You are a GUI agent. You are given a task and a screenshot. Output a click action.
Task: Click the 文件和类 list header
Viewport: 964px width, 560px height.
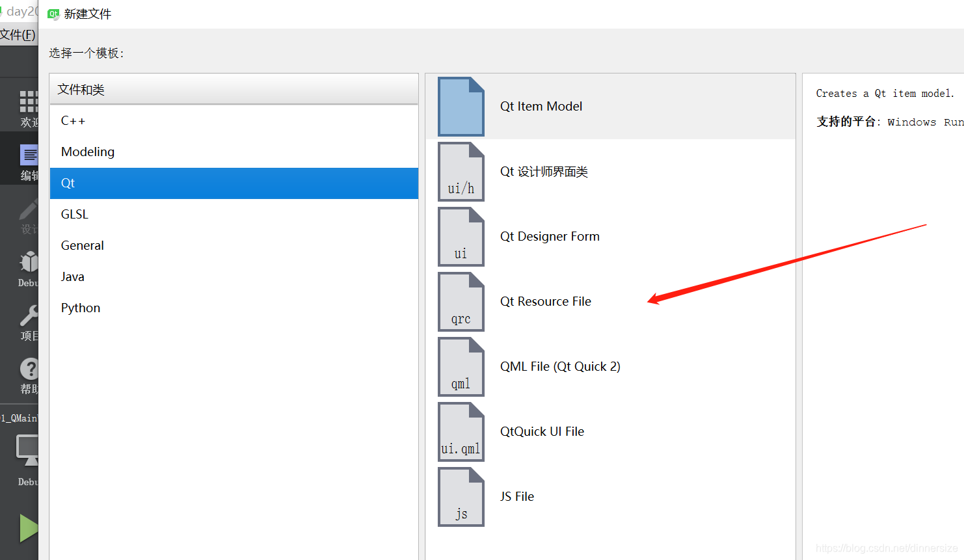click(x=234, y=89)
